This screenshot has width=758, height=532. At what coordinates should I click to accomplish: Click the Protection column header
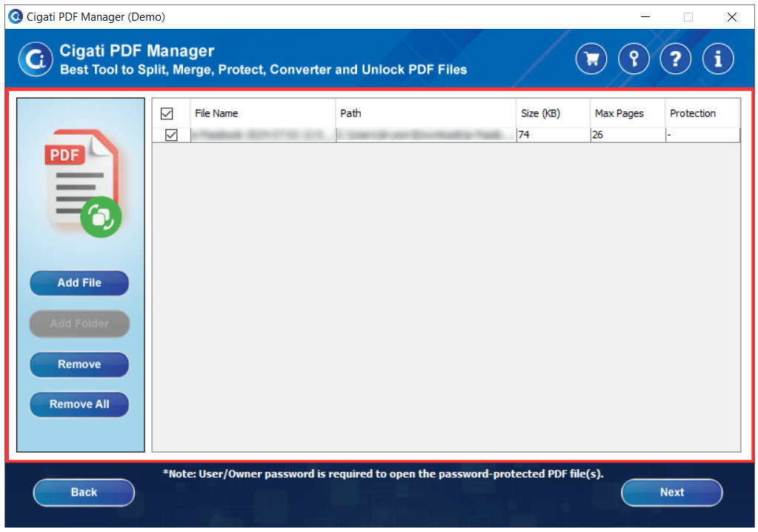702,113
